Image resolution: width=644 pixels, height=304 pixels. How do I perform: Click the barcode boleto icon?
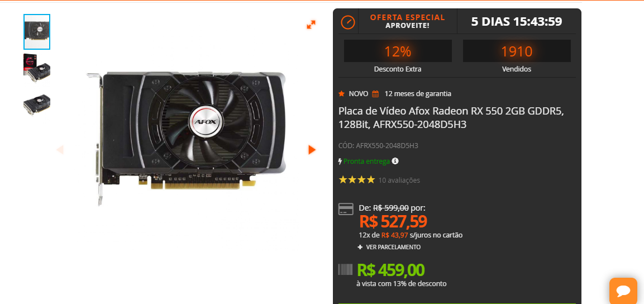pos(345,269)
